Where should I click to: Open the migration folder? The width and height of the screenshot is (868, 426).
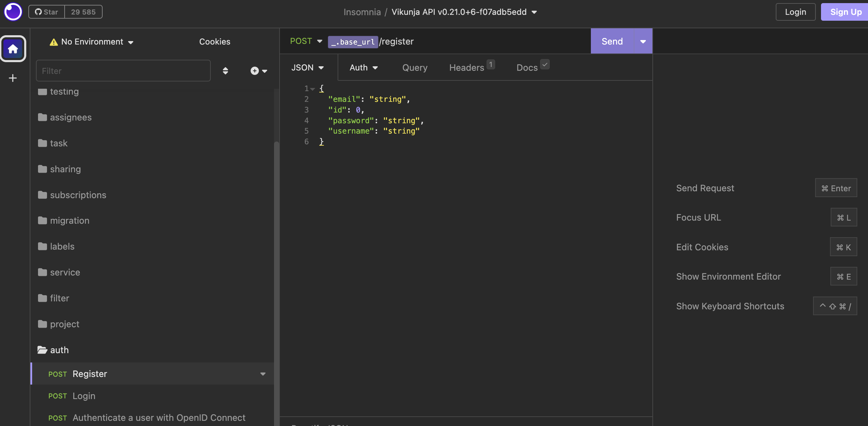[69, 221]
